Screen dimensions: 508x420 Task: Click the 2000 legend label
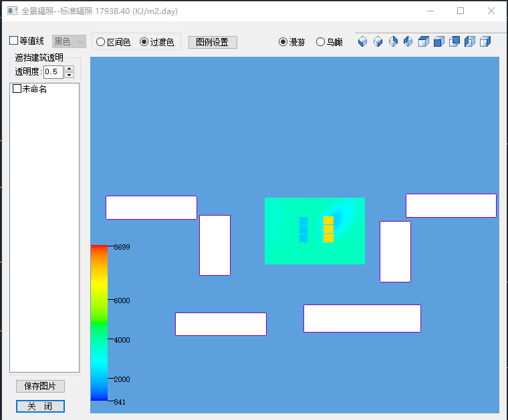[122, 379]
